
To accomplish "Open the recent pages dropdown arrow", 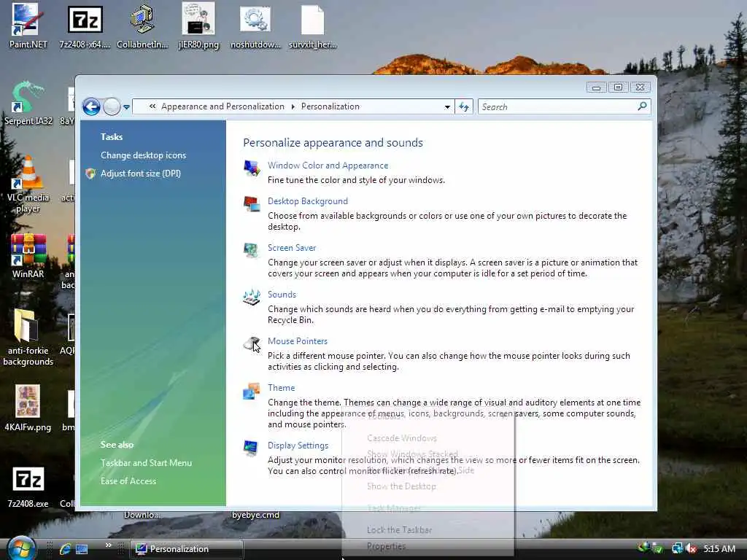I will [126, 107].
